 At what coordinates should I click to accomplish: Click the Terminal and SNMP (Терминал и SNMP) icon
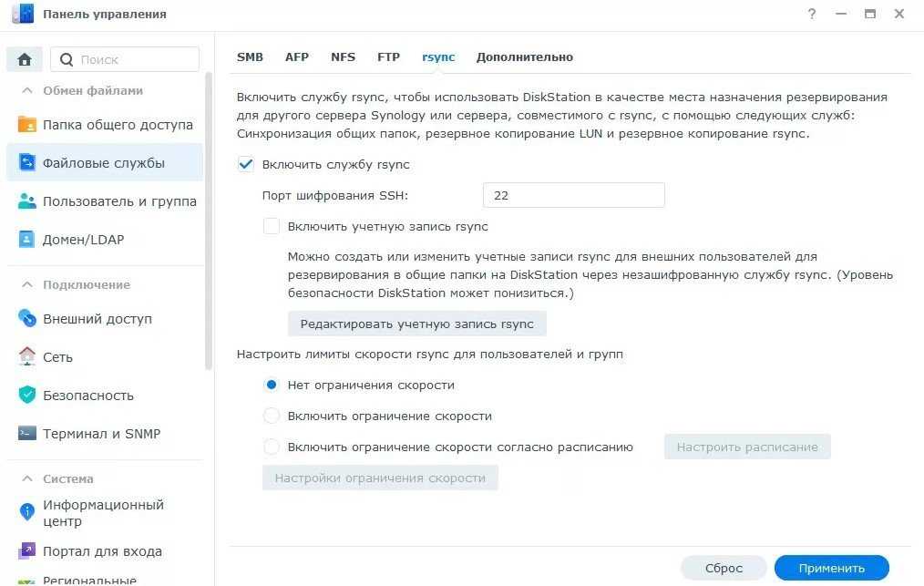[x=26, y=434]
